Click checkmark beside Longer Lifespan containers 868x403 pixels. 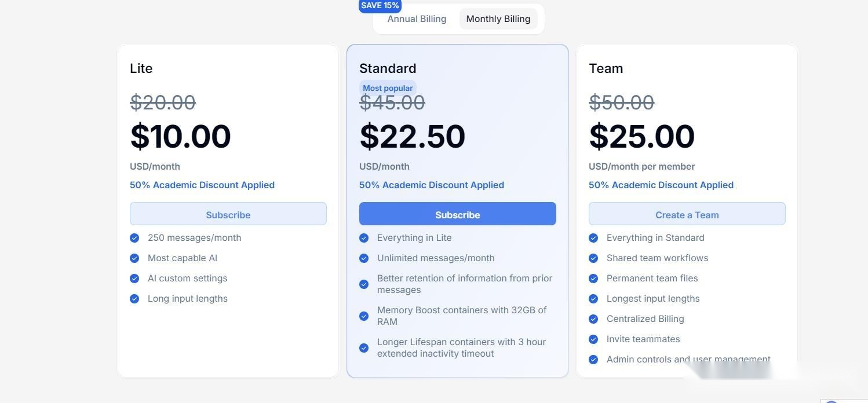click(x=364, y=348)
